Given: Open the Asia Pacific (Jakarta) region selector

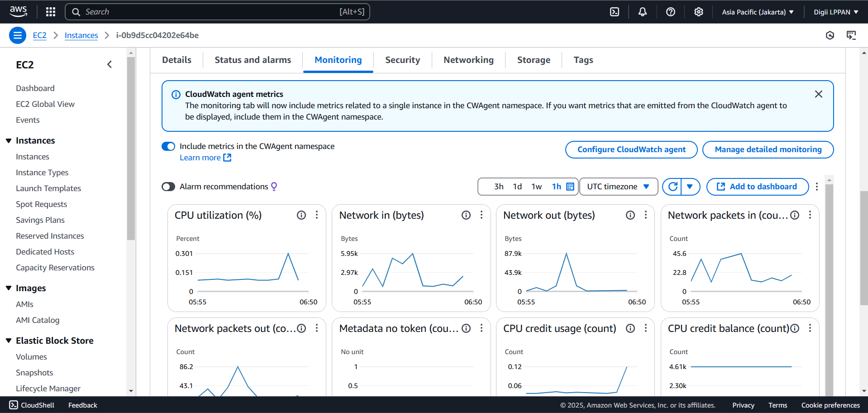Looking at the screenshot, I should click(x=757, y=11).
